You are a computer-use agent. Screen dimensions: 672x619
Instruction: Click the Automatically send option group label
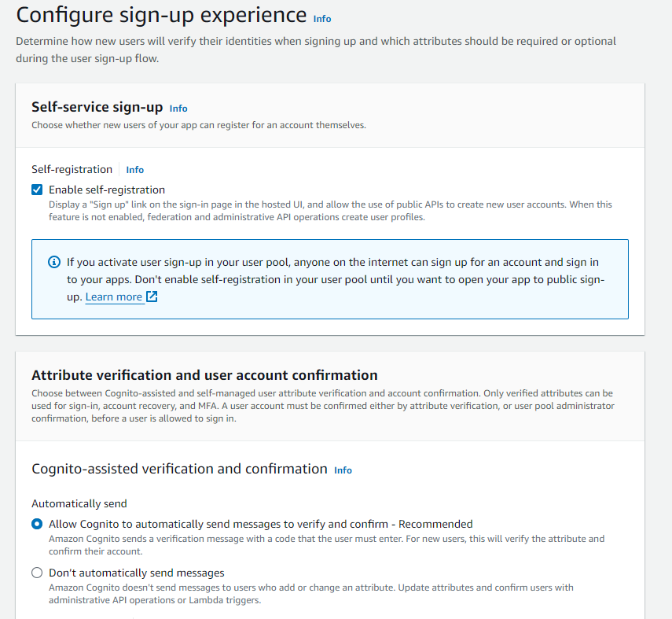pos(79,503)
